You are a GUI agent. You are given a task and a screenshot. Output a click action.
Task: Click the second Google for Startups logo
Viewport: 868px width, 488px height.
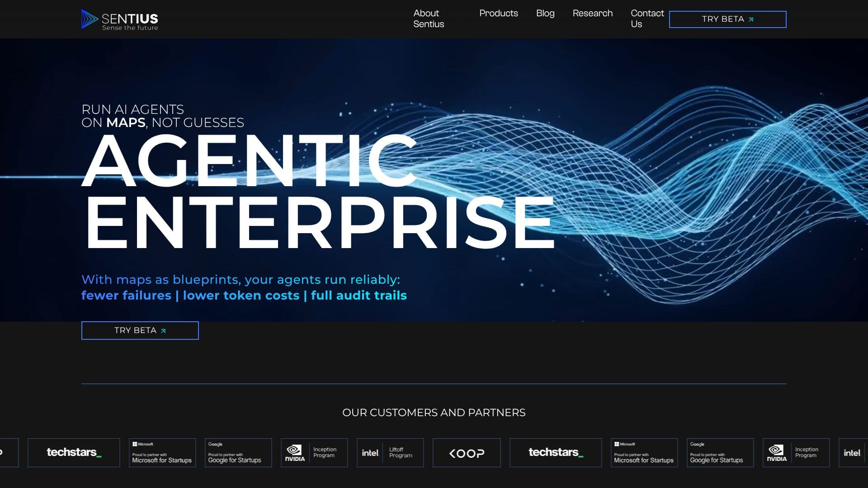tap(720, 453)
